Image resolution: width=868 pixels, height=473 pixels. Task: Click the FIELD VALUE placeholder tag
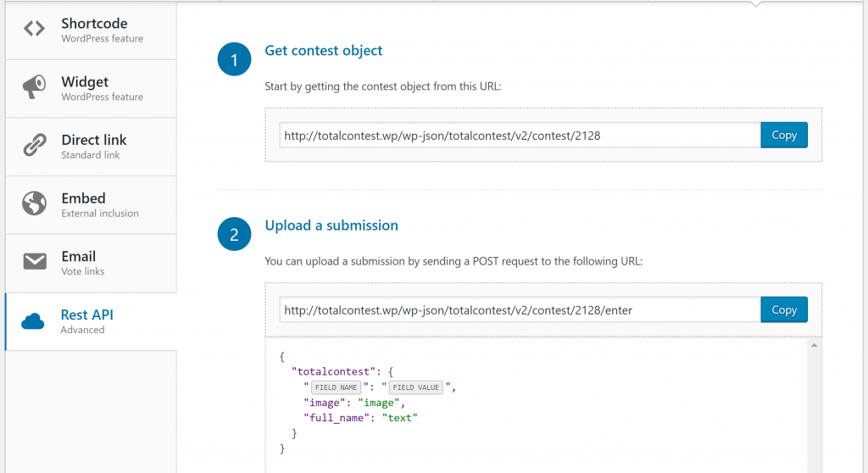click(415, 387)
